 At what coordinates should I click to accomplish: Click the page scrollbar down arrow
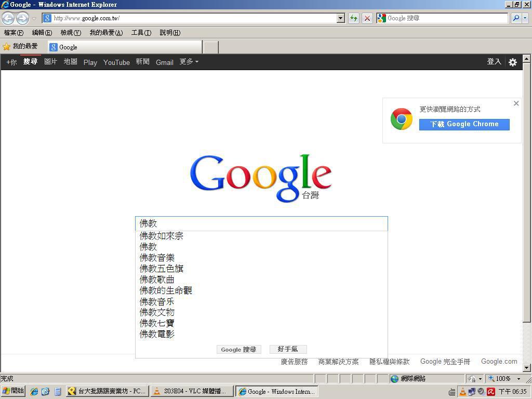point(526,368)
